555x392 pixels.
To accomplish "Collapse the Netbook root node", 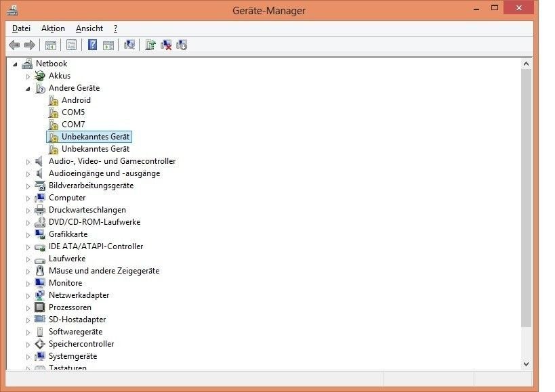I will (15, 64).
